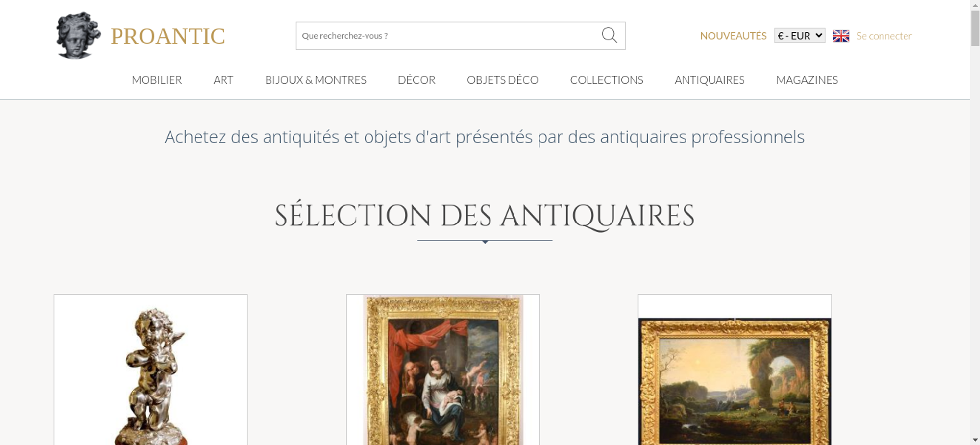Screen dimensions: 980x445
Task: Focus the 'Que recherchez-vous ?' search field
Action: click(x=448, y=36)
